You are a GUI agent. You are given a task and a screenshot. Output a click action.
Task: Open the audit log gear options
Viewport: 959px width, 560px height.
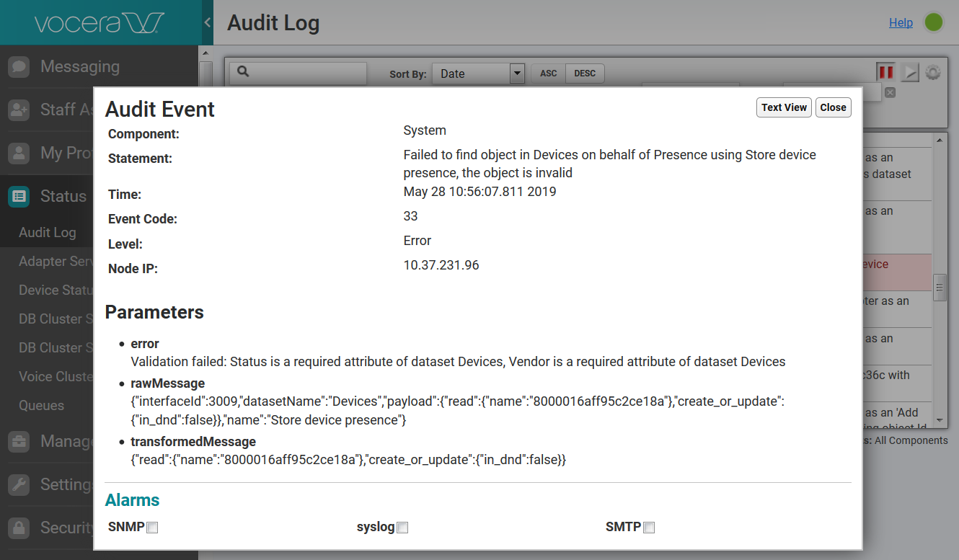(x=933, y=72)
